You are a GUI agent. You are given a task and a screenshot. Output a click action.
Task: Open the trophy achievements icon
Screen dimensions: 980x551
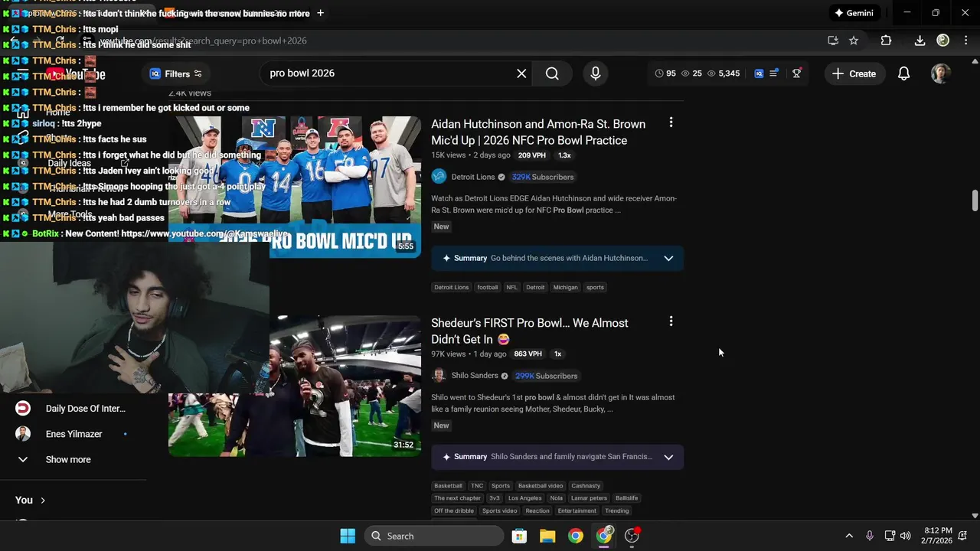797,73
